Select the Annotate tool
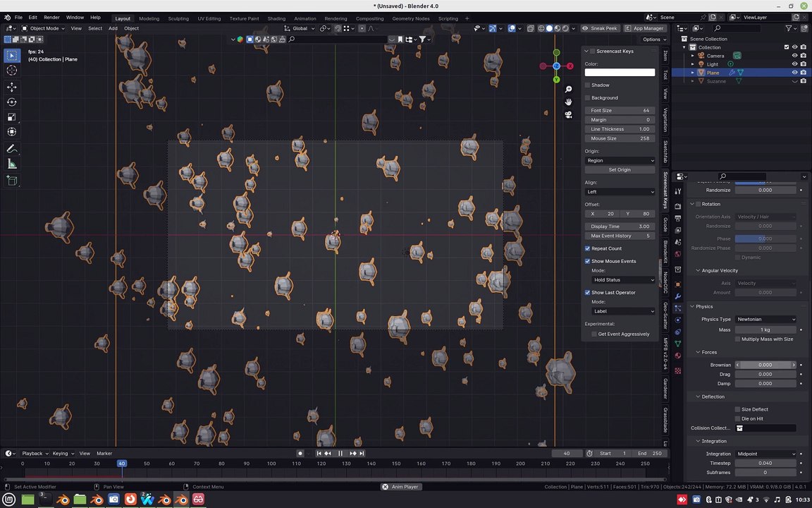Viewport: 812px width, 508px height. click(12, 149)
